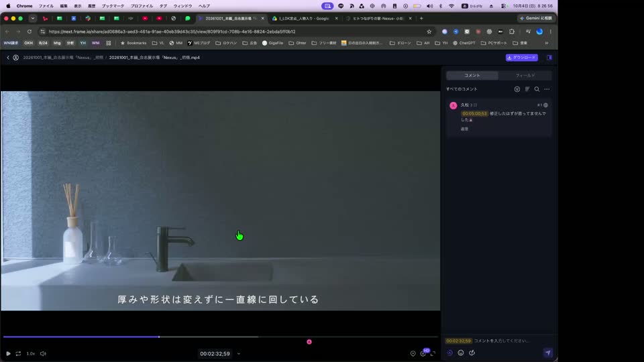Open the ウィンドウ menu
This screenshot has height=362, width=644.
(x=182, y=6)
